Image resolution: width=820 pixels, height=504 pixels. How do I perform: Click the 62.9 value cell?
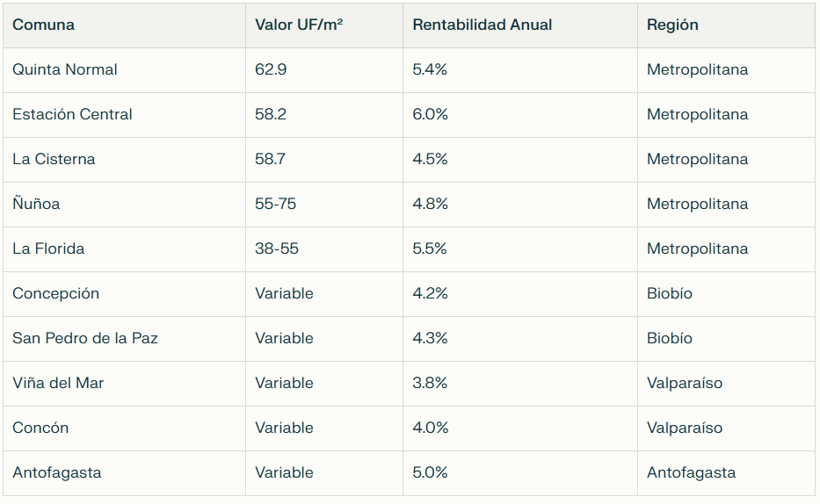[271, 69]
